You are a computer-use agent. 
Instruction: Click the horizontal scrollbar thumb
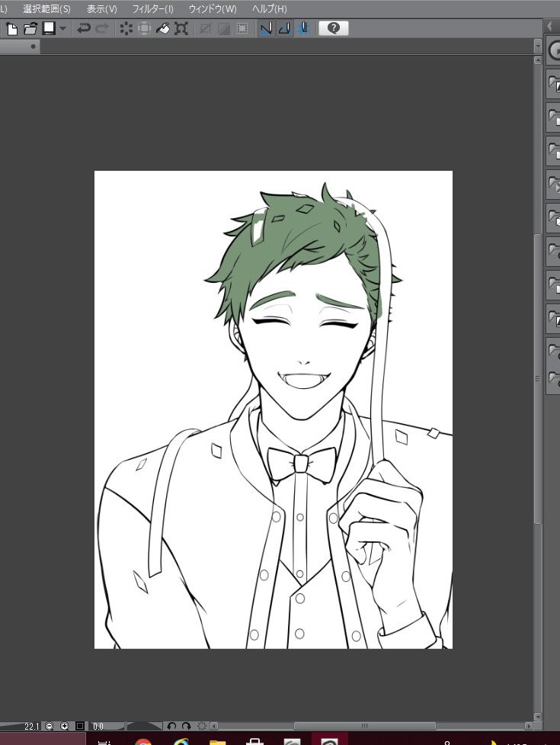tap(364, 726)
